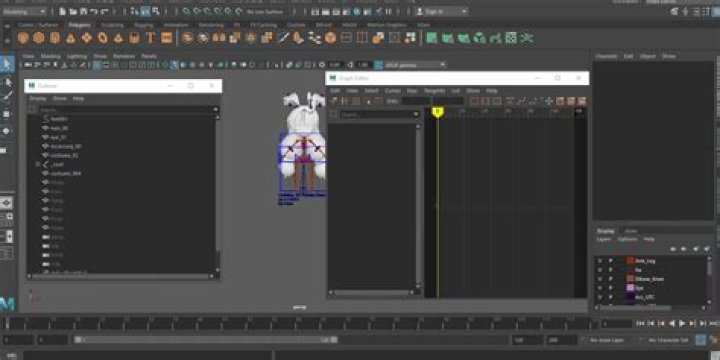The image size is (720, 360).
Task: Toggle visibility V of the Eye layer
Action: [600, 288]
